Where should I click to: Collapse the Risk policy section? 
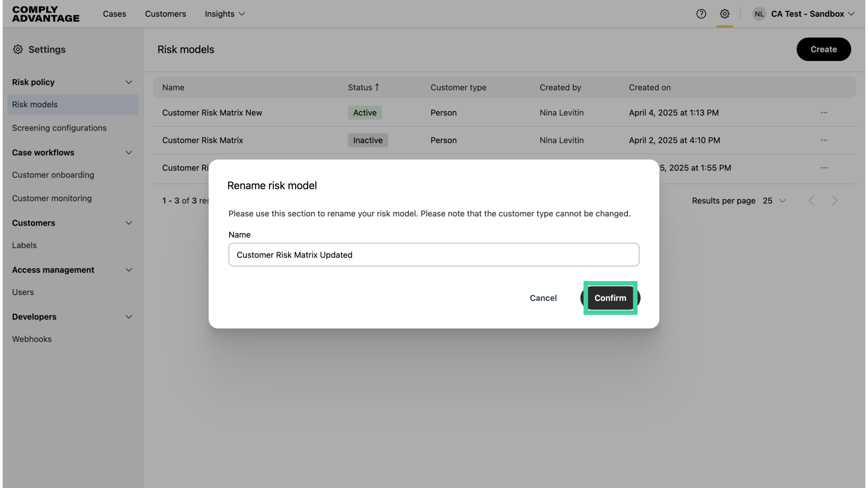click(129, 82)
